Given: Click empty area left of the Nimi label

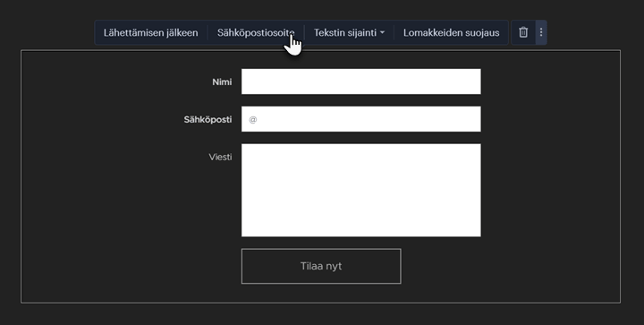Looking at the screenshot, I should (115, 81).
